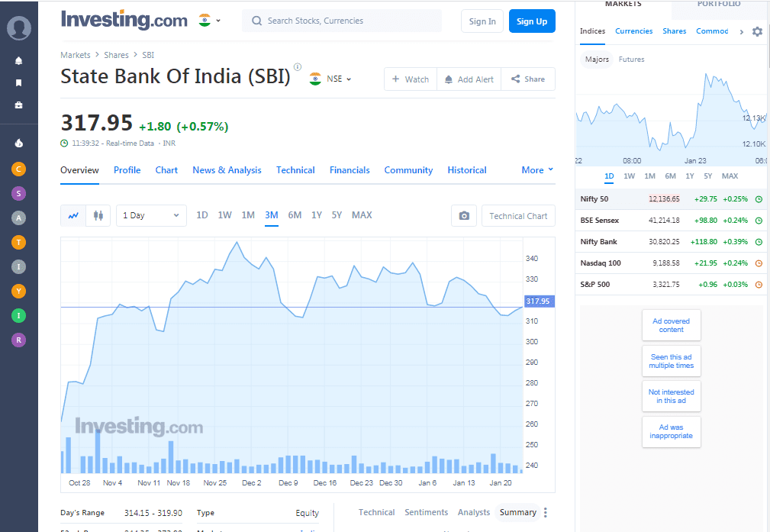
Task: Open the NSE exchange dropdown
Action: tap(330, 79)
